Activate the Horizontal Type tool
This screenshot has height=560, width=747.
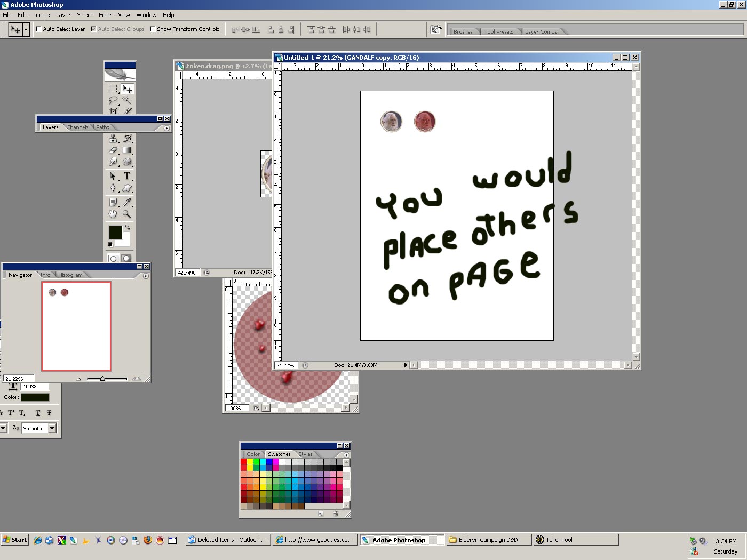tap(127, 176)
